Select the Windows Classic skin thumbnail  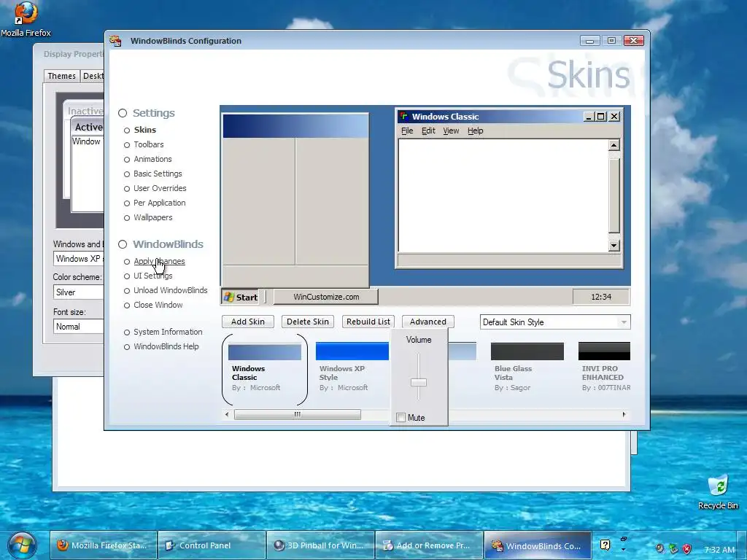265,369
